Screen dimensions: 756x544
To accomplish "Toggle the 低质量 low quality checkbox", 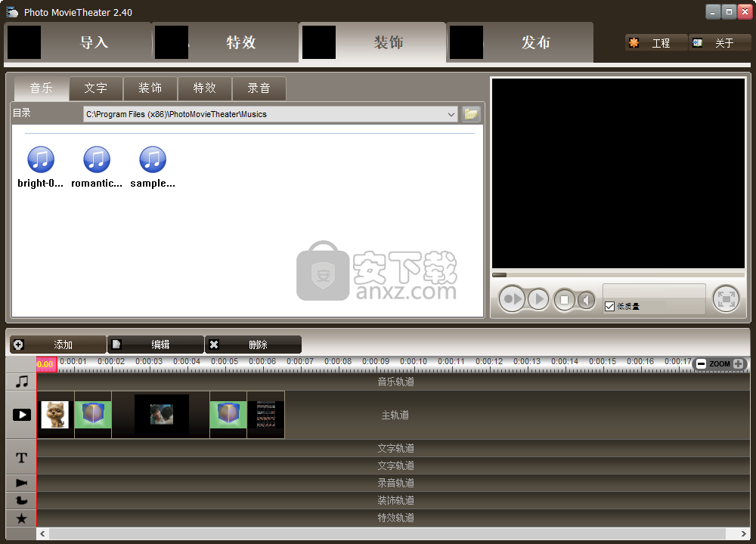I will click(609, 307).
